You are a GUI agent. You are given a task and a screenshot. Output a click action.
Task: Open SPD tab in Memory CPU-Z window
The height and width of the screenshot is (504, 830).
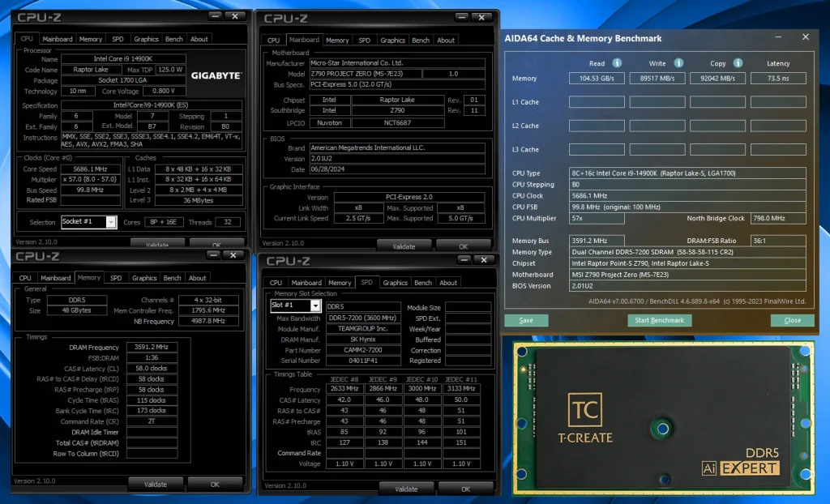click(116, 278)
